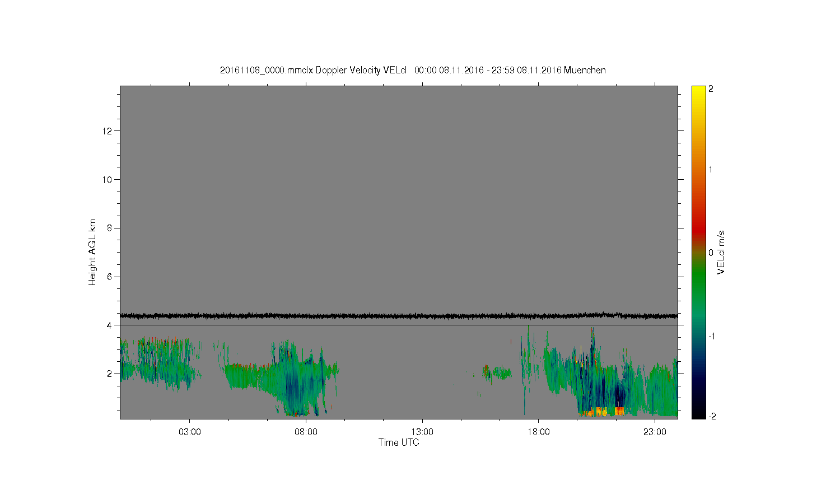Click the height axis tick label "4"

click(110, 325)
